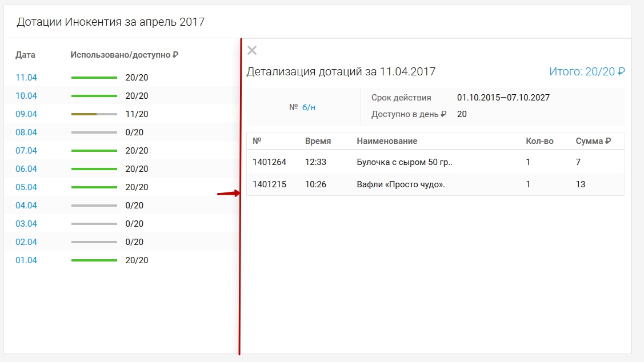Viewport: 644px width, 362px height.
Task: Click the 11/20 value for 09.04
Action: [137, 114]
